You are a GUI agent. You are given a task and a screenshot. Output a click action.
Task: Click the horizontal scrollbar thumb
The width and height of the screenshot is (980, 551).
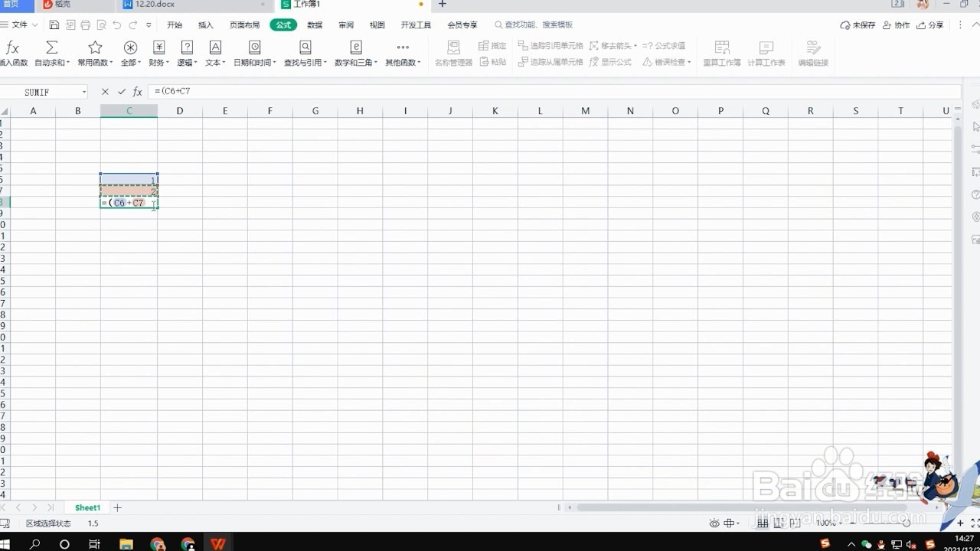pos(741,507)
